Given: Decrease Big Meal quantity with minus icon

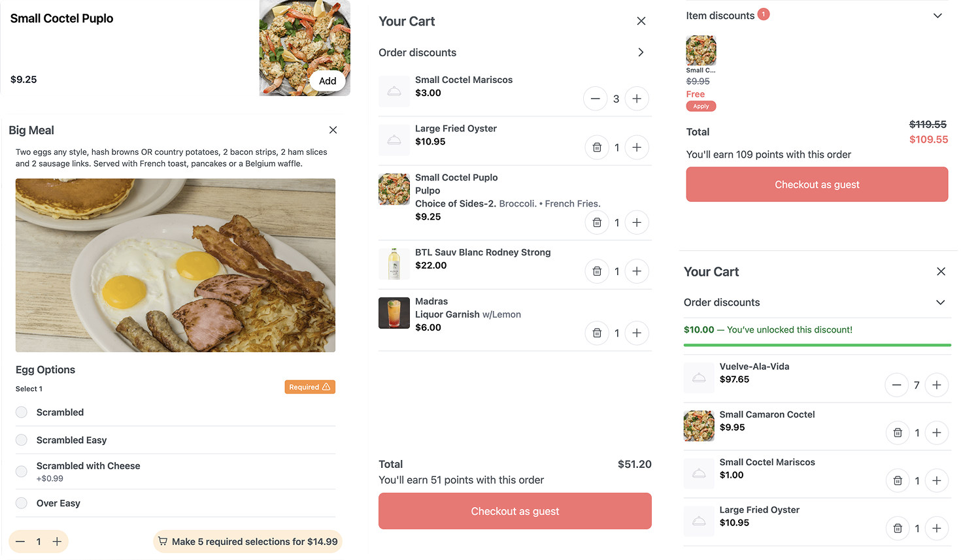Looking at the screenshot, I should (20, 542).
